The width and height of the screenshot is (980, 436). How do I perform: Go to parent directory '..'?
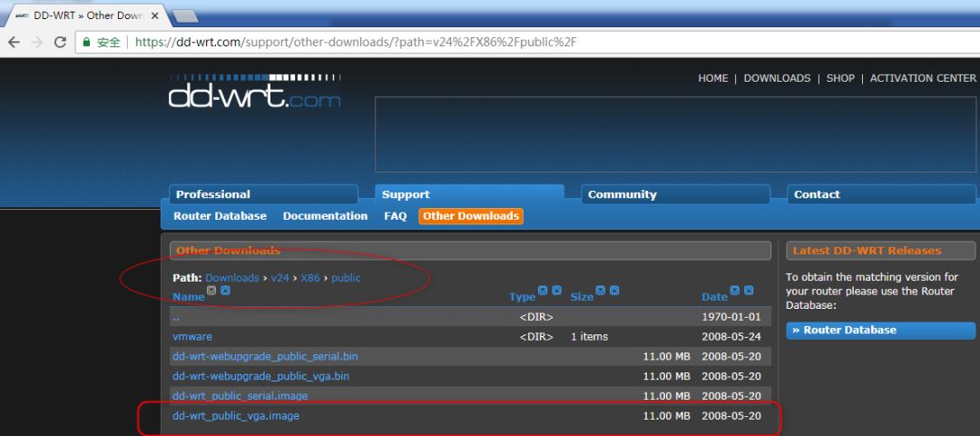176,317
